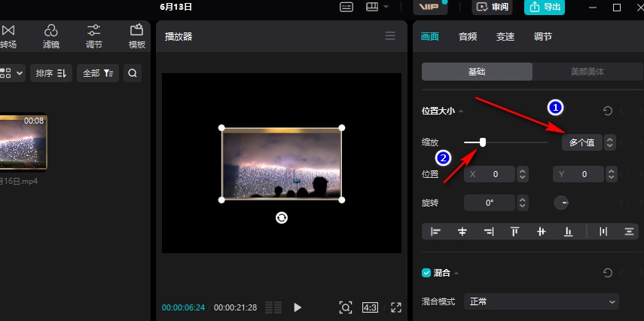Open keyboard shortcuts icon in title bar
Viewport: 644px width, 321px height.
pyautogui.click(x=346, y=7)
